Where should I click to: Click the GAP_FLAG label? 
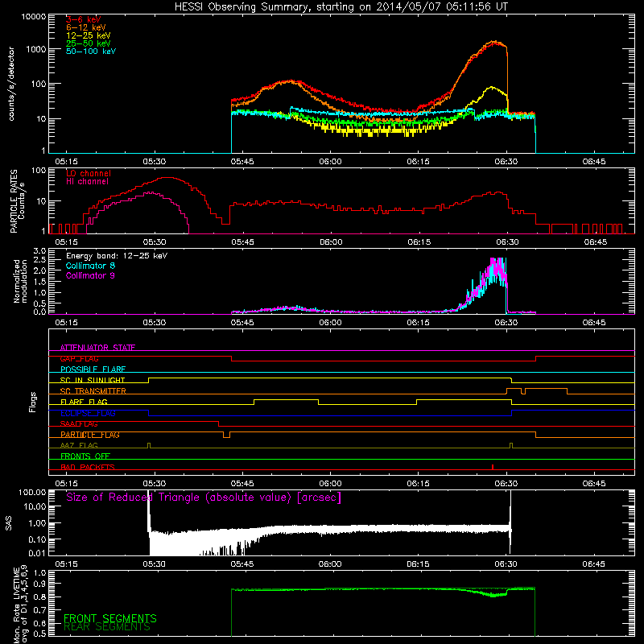point(79,358)
